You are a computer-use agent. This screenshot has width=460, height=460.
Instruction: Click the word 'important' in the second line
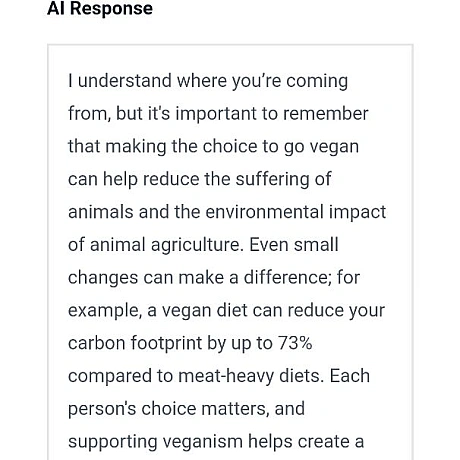(216, 114)
